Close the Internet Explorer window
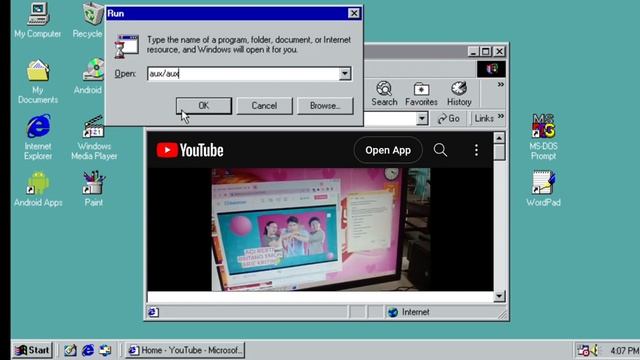The height and width of the screenshot is (360, 640). tap(499, 51)
